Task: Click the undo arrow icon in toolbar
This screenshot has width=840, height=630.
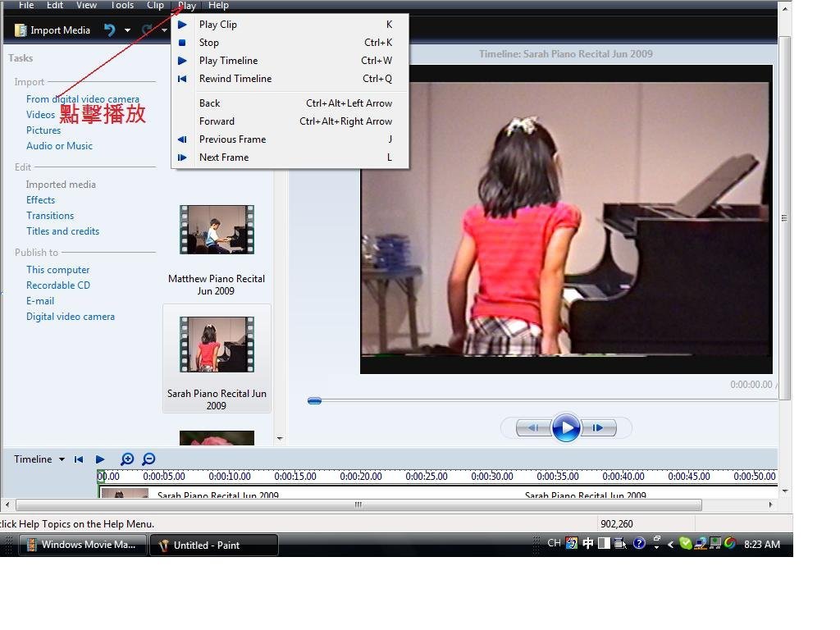Action: pyautogui.click(x=109, y=30)
